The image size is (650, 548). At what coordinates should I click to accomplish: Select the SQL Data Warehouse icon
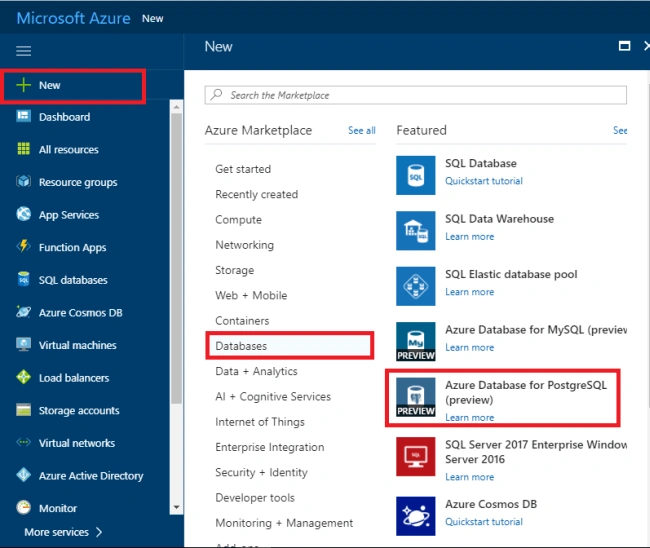tap(415, 230)
